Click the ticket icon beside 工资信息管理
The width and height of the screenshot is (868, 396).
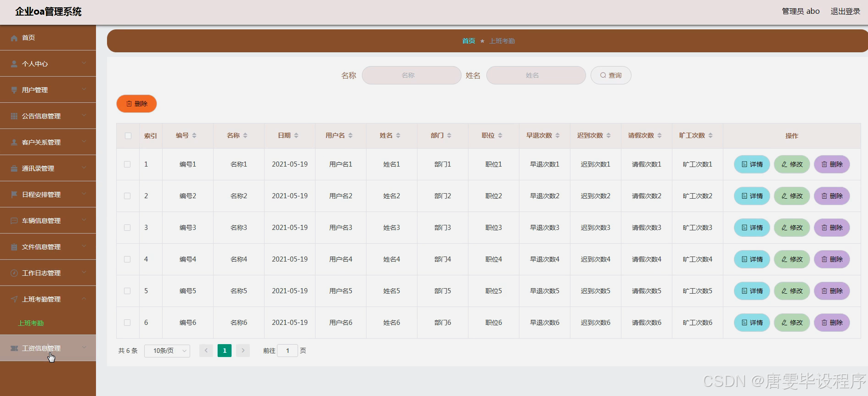(14, 349)
